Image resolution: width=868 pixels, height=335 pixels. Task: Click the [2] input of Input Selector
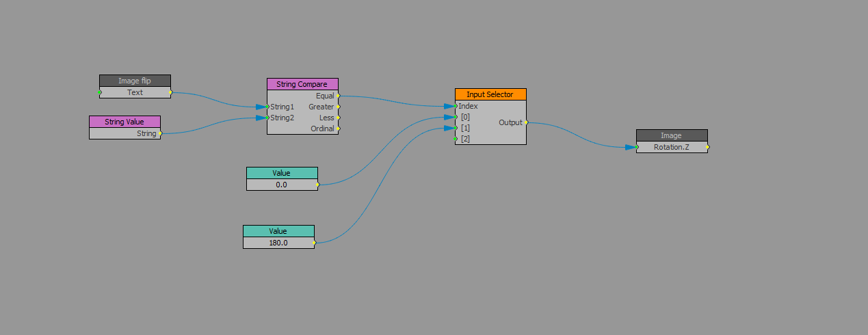(465, 139)
